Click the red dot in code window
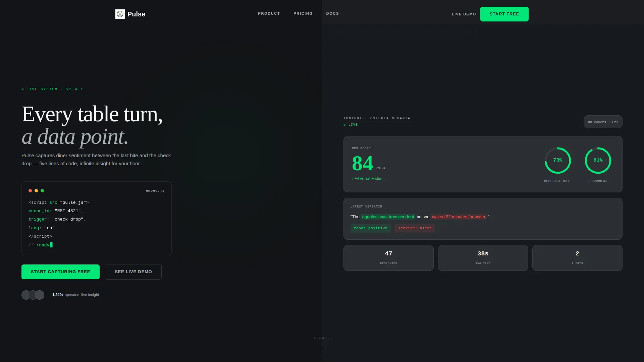 [x=30, y=191]
